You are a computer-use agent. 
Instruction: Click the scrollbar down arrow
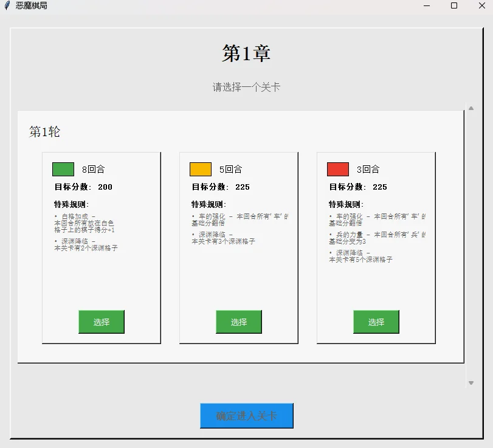click(x=471, y=383)
